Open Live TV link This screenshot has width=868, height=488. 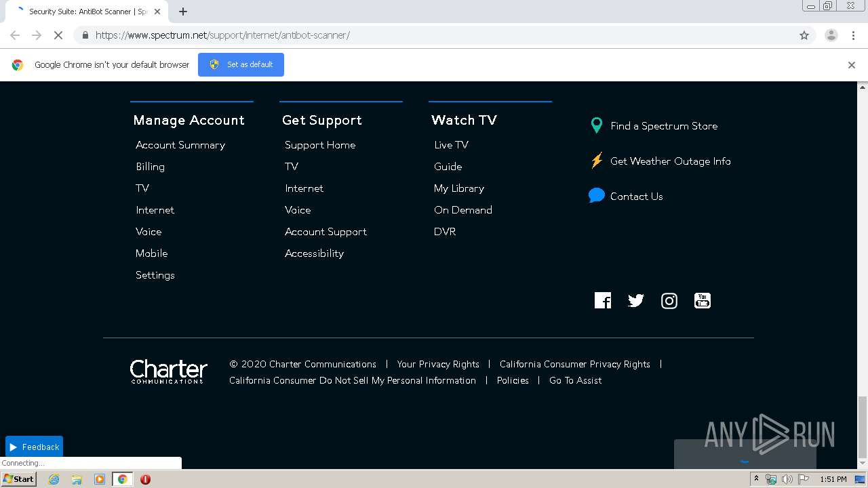451,144
